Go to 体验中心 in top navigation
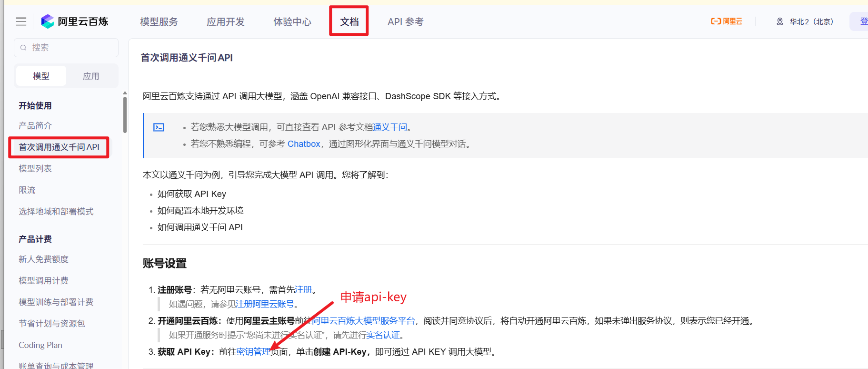Viewport: 868px width, 369px height. click(292, 22)
